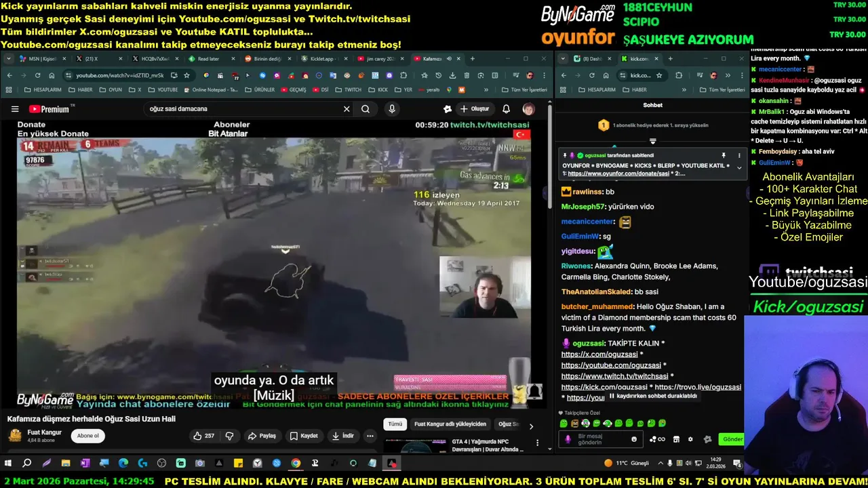Share video with Paylaş button
Image resolution: width=868 pixels, height=488 pixels.
[x=262, y=436]
